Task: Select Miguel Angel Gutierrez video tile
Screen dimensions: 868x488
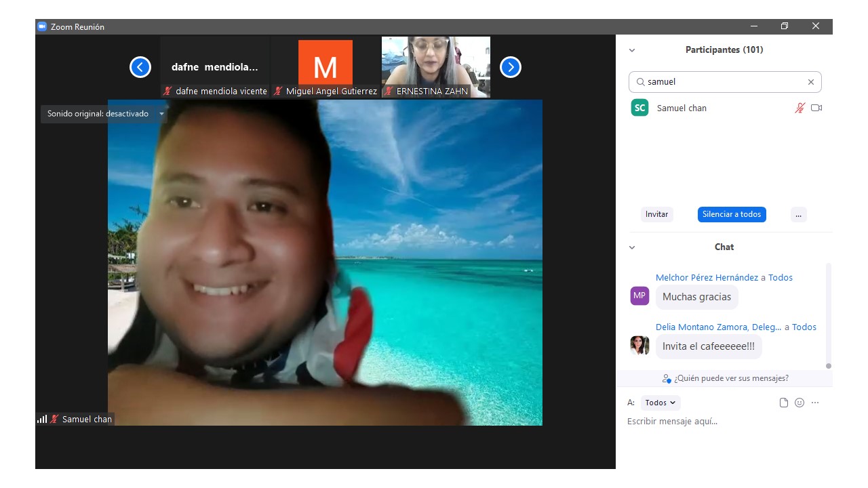Action: click(x=325, y=67)
